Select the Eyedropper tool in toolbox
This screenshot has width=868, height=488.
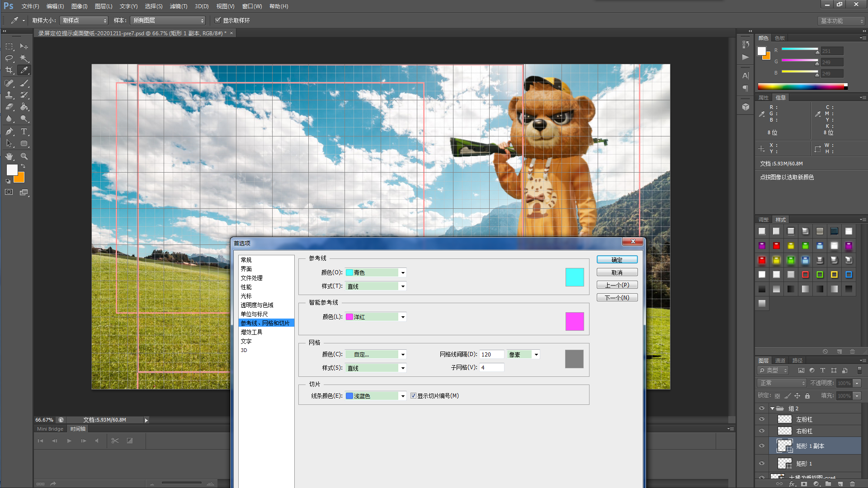pos(24,70)
